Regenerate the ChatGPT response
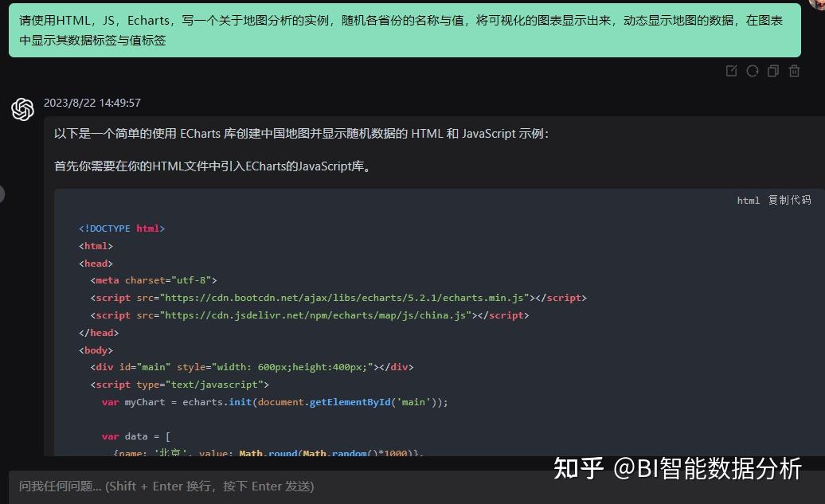 [x=752, y=71]
